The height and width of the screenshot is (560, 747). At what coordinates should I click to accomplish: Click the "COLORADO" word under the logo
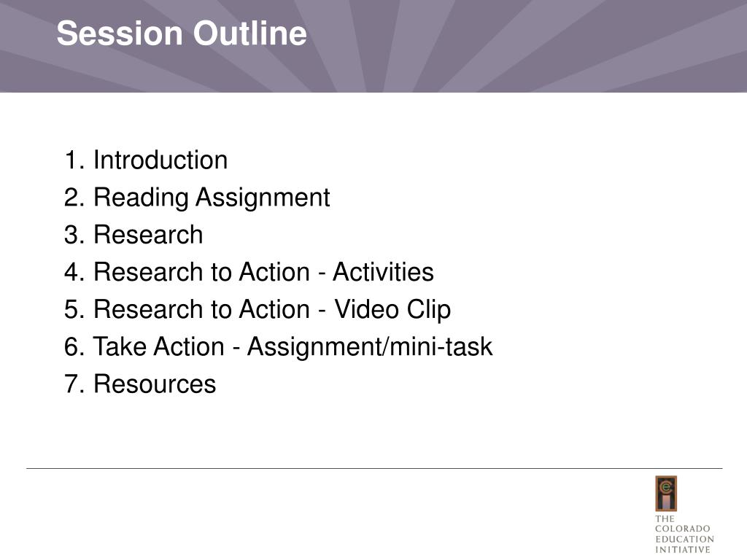[x=683, y=529]
